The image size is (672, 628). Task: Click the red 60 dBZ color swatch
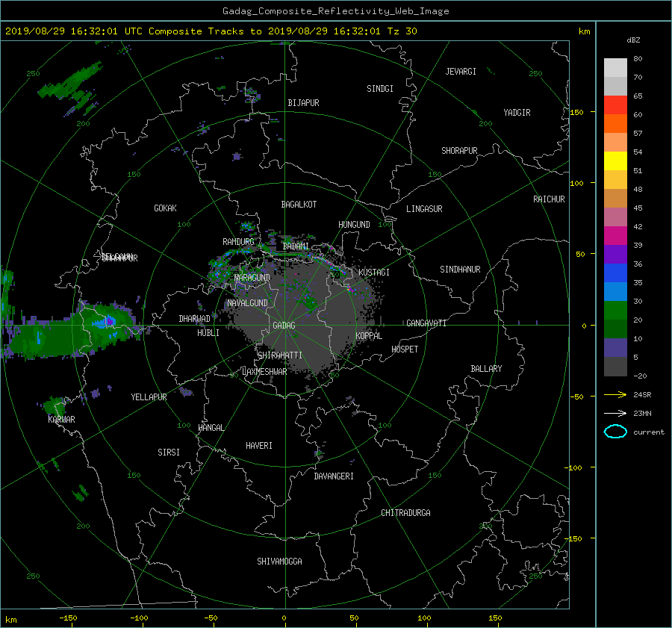pos(615,105)
